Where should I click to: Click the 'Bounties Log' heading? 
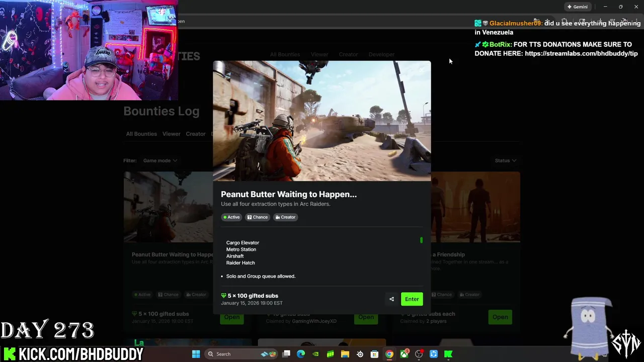161,111
